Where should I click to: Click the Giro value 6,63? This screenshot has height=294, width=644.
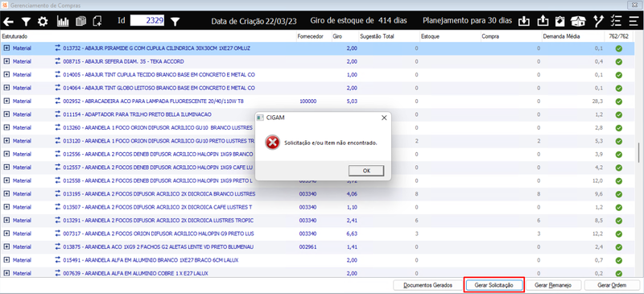[x=352, y=234]
